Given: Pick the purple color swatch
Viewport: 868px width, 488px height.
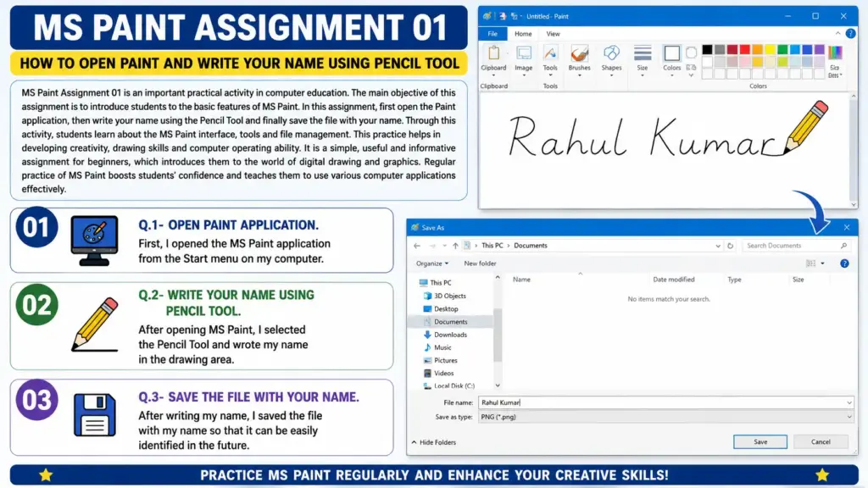Looking at the screenshot, I should pyautogui.click(x=820, y=50).
